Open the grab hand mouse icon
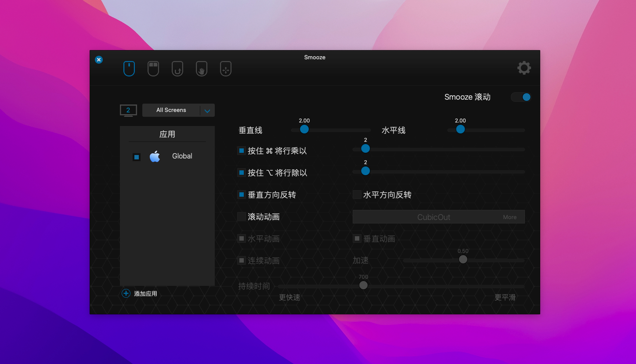Screen dimensions: 636x364 point(202,69)
